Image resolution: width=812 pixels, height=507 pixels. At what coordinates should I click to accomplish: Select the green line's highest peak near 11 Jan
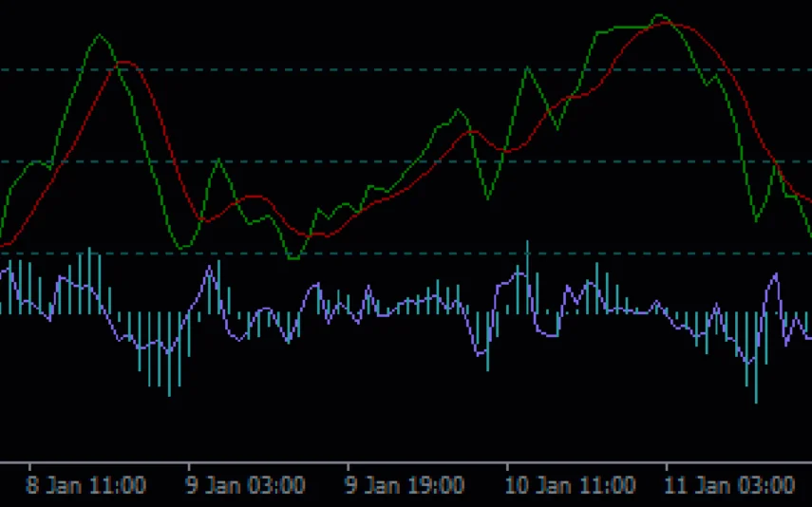[x=660, y=15]
